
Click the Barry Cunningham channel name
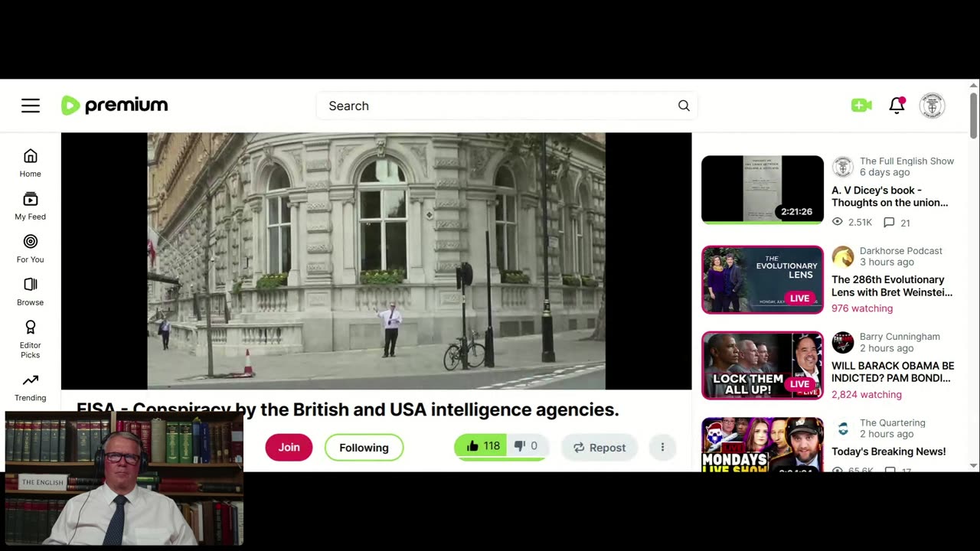tap(900, 336)
